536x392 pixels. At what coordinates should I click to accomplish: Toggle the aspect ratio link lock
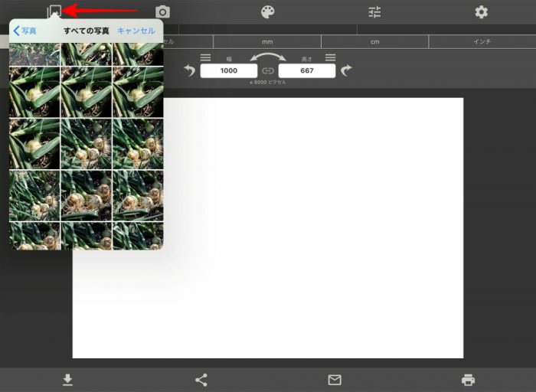pos(268,70)
